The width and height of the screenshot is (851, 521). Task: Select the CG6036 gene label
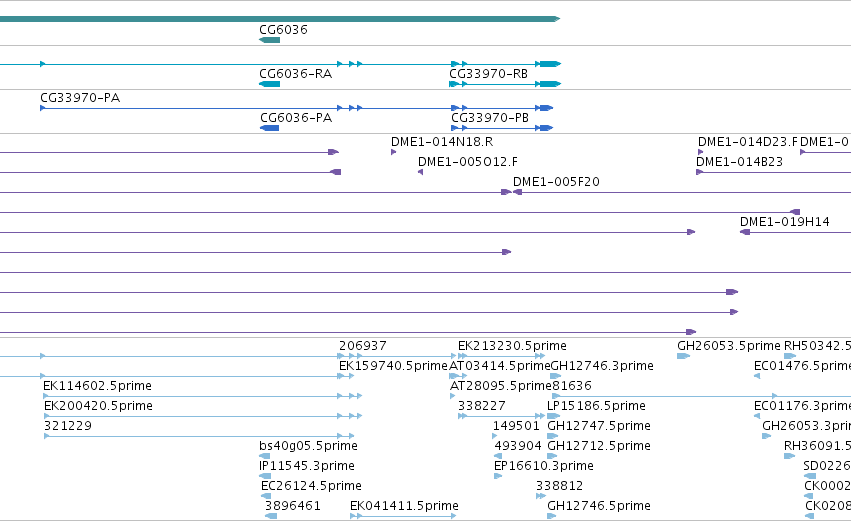click(283, 30)
